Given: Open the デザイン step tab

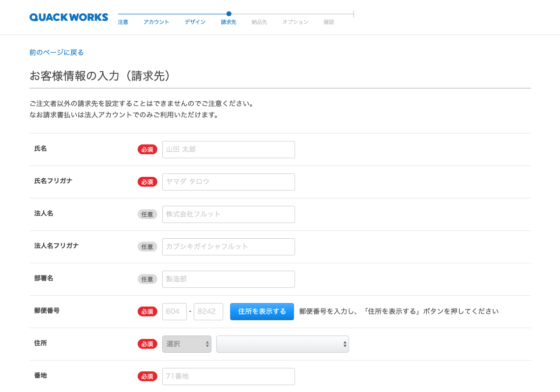Looking at the screenshot, I should [195, 22].
